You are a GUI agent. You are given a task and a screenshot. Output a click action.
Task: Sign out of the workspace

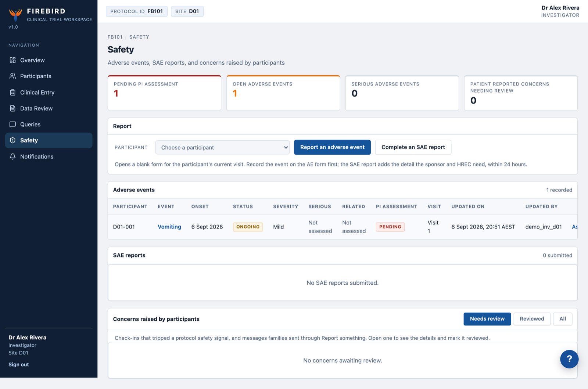[x=19, y=364]
